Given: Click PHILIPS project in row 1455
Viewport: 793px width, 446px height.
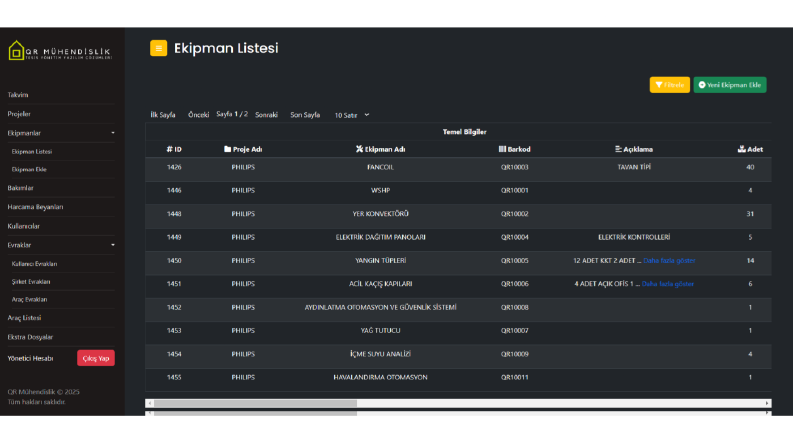Looking at the screenshot, I should (x=243, y=377).
